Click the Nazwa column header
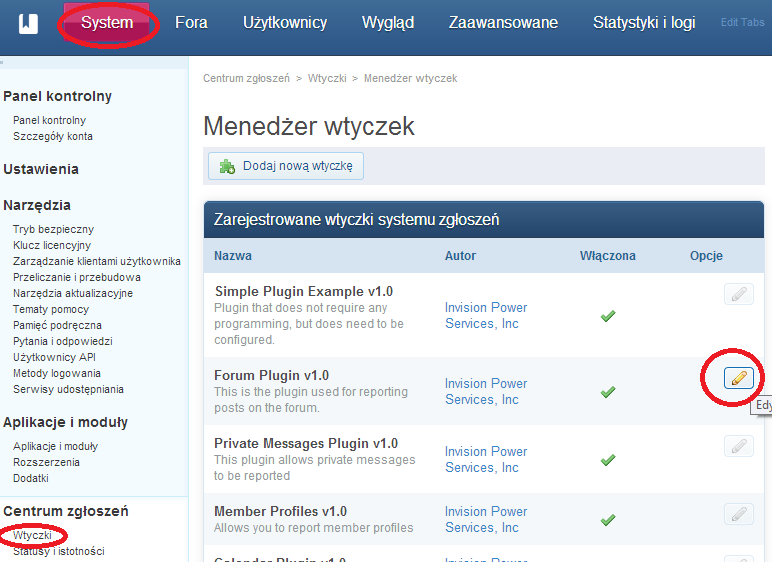772x563 pixels. coord(233,256)
